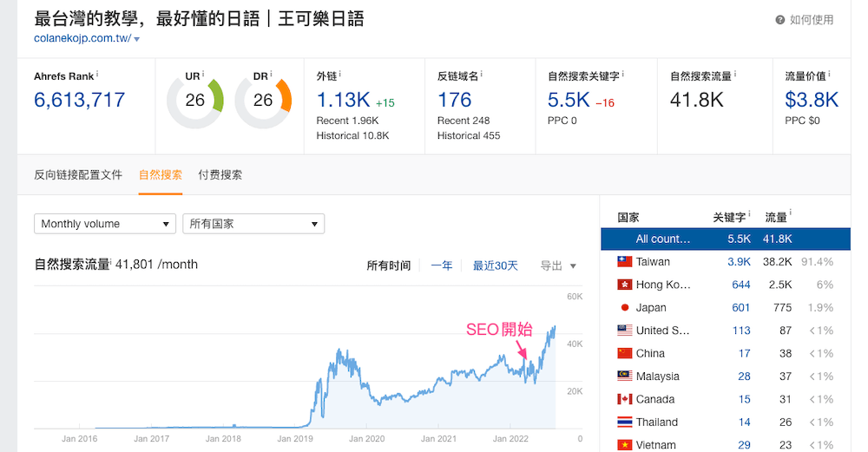Select the 所有时间 time range
Viewport: 868px width, 452px height.
coord(389,265)
